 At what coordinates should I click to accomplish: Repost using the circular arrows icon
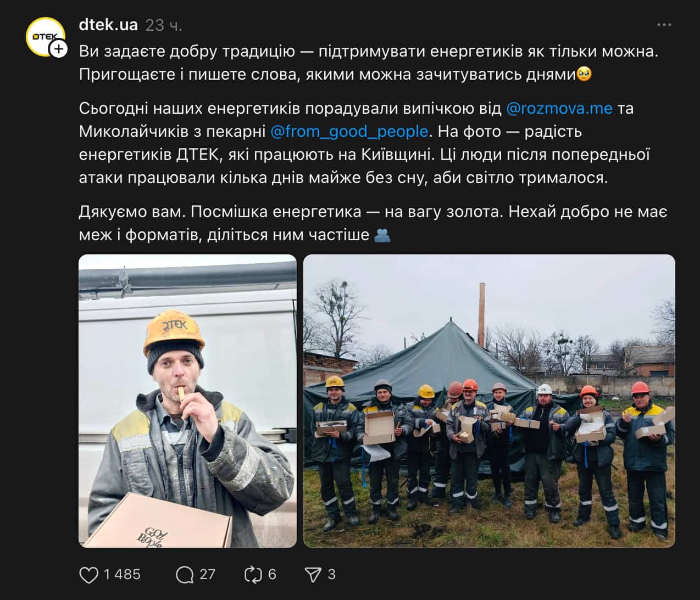coord(253,575)
